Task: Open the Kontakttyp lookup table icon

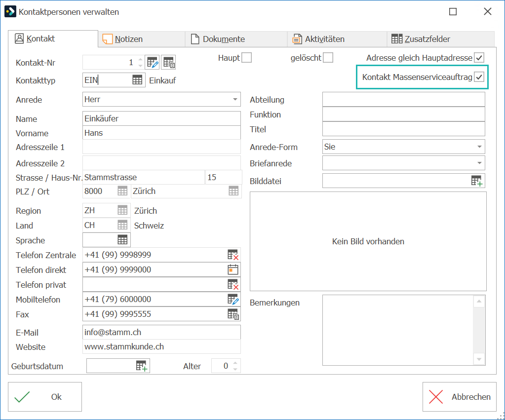Action: [x=137, y=80]
